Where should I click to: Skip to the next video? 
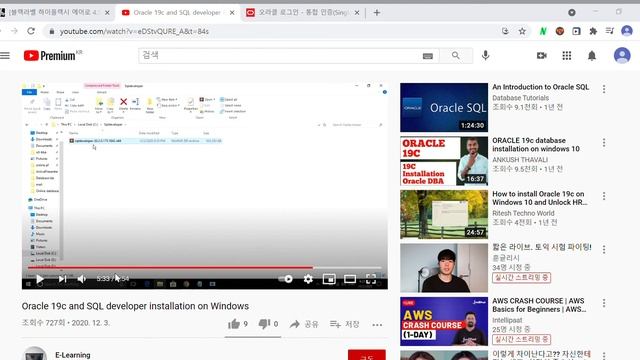[x=62, y=279]
